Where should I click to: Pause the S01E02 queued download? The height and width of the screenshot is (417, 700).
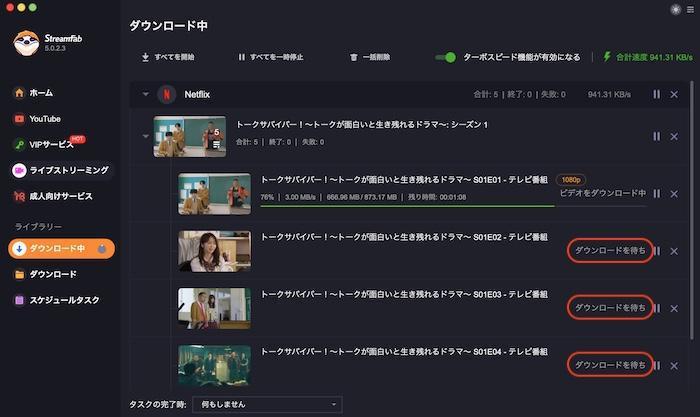coord(657,251)
